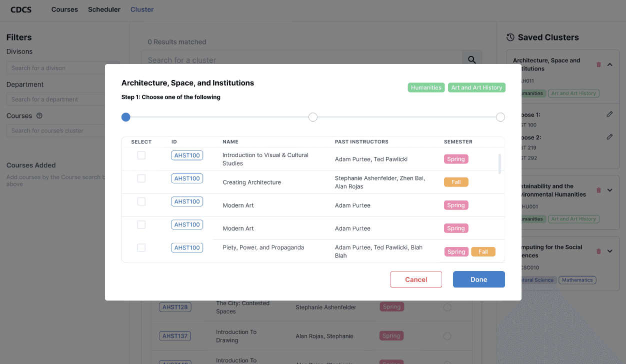Click the Art and Art History tag in dialog
Image resolution: width=626 pixels, height=364 pixels.
coord(477,87)
